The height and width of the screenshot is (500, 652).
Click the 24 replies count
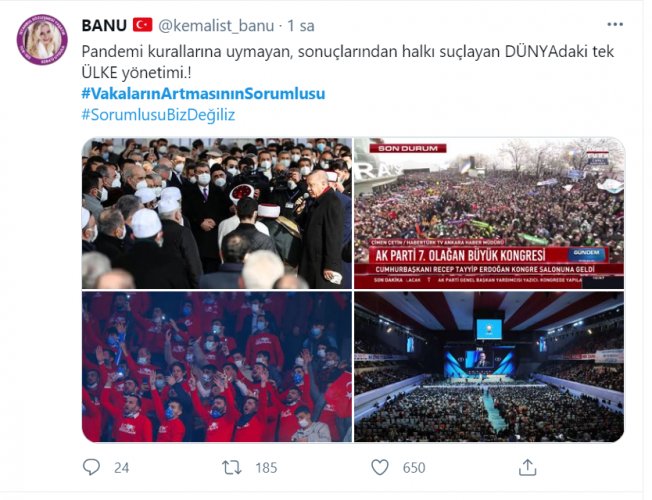(x=121, y=468)
